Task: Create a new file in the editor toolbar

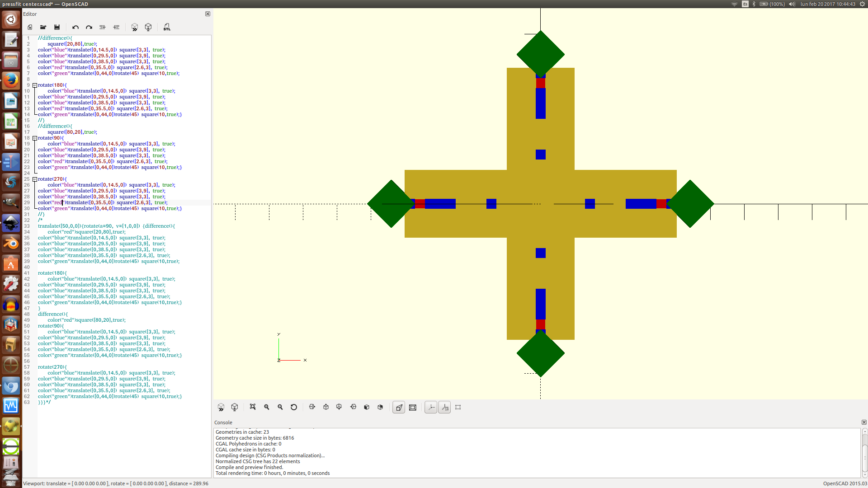Action: coord(30,27)
